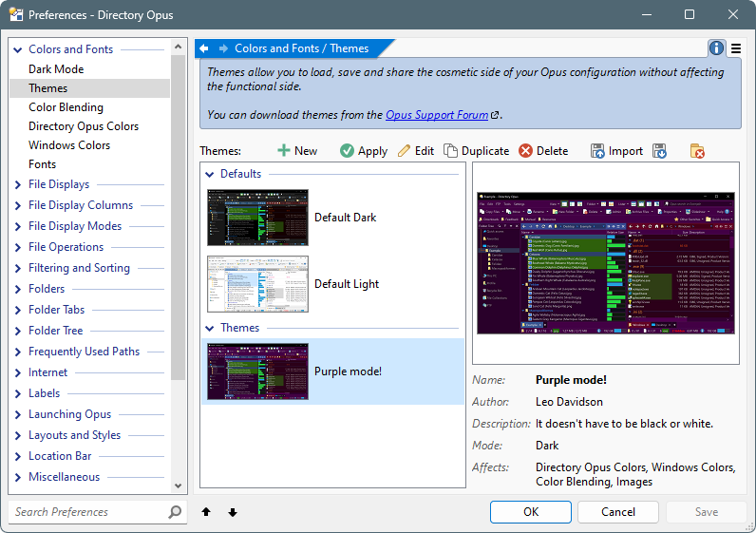Click the red Delete icon

tap(525, 151)
